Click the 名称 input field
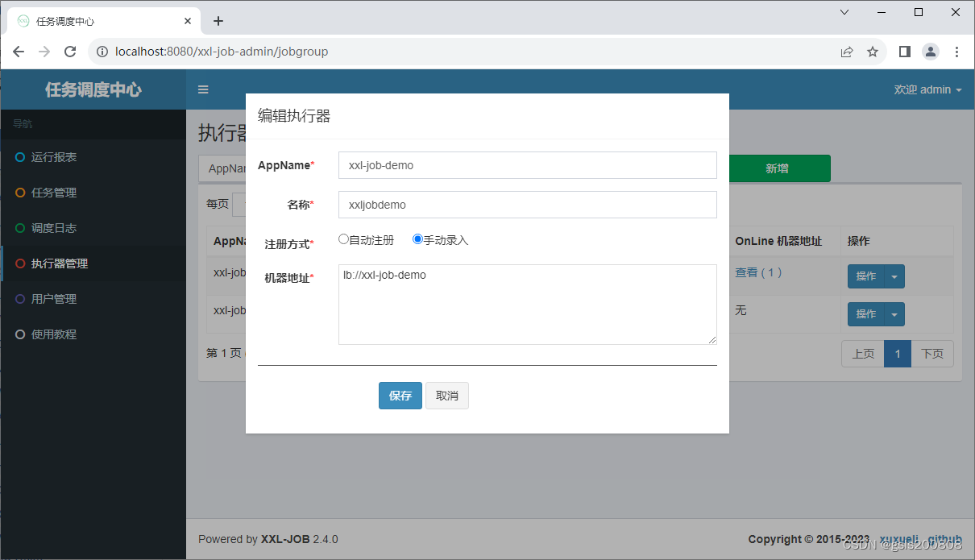 [x=528, y=205]
